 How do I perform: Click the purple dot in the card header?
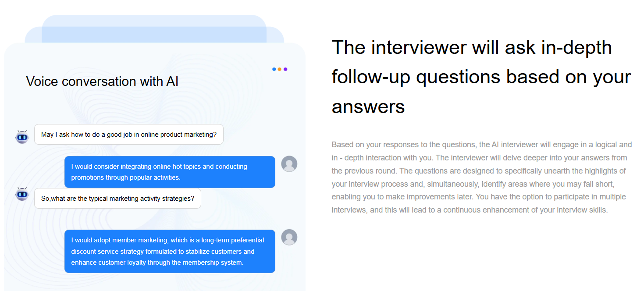(x=285, y=69)
